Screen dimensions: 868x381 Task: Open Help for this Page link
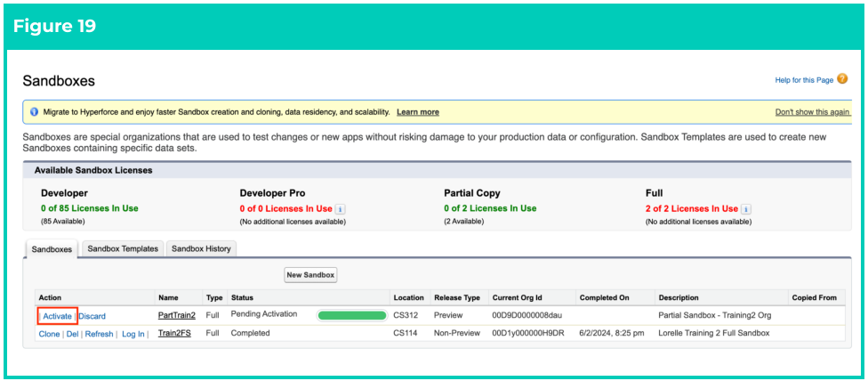804,80
